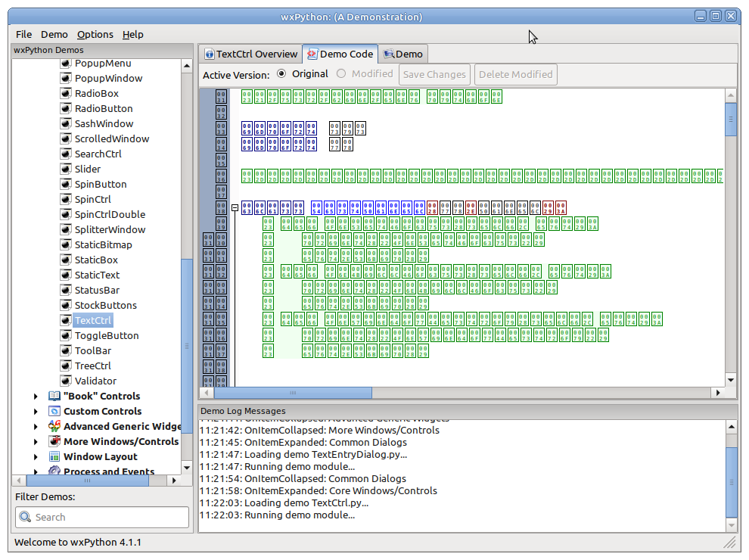The height and width of the screenshot is (560, 749).
Task: Select the ToggleButton tree item
Action: click(107, 335)
